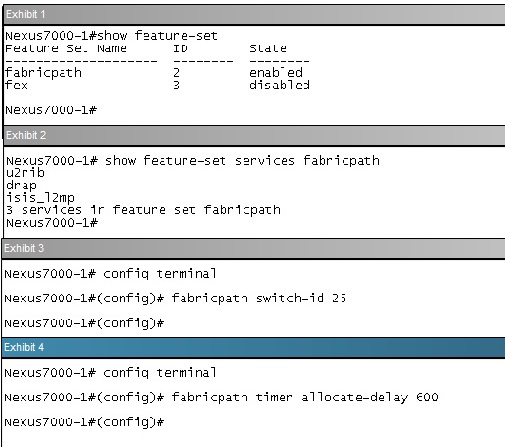Viewport: 505px width, 447px height.
Task: Click '3 services in feature set fabricpath' line
Action: [x=143, y=210]
